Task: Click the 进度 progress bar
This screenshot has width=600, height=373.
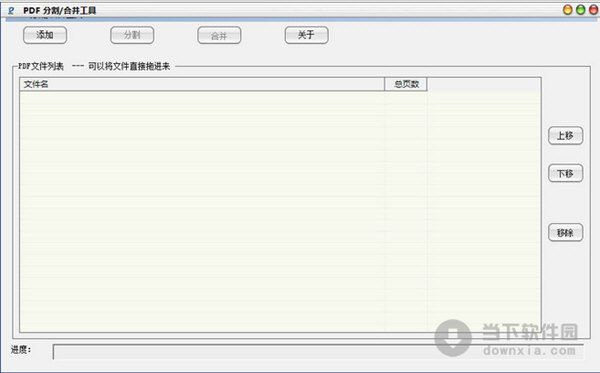Action: (318, 352)
